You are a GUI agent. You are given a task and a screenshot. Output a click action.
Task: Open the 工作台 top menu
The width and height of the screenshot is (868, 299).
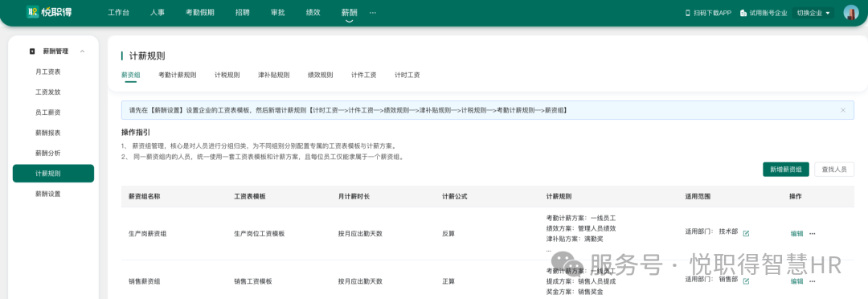tap(118, 12)
